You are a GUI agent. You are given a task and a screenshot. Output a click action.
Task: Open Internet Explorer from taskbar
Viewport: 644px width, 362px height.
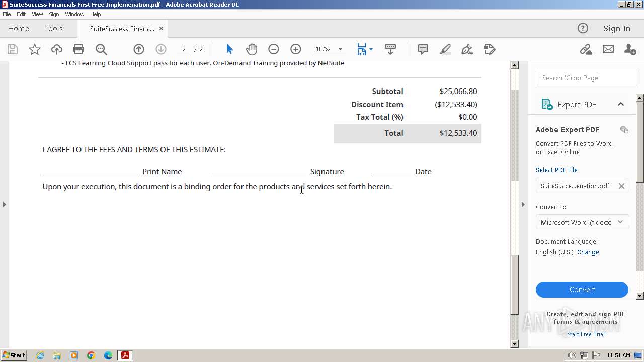point(40,355)
